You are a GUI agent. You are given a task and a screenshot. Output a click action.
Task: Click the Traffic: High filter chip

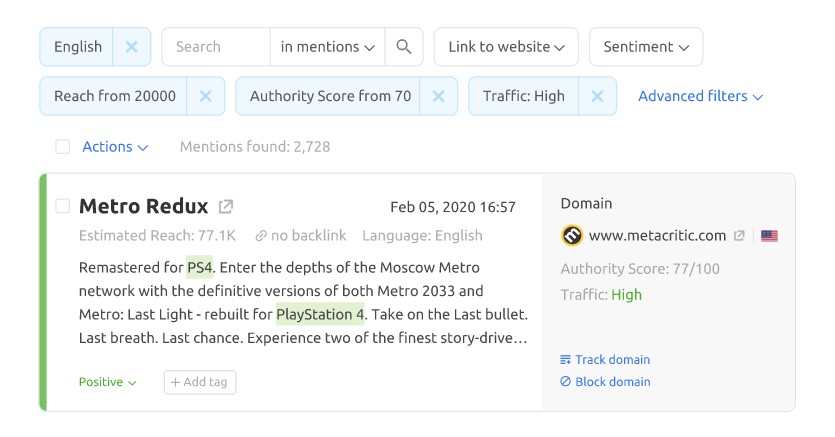click(523, 96)
